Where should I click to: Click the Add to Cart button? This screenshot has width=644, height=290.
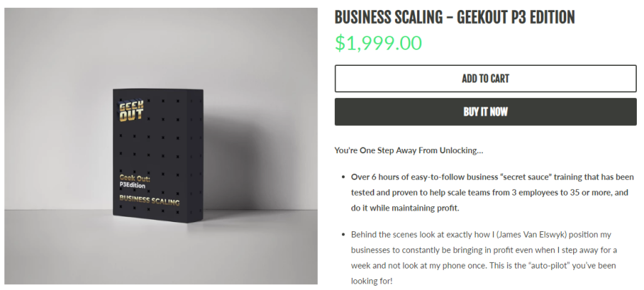pos(485,79)
